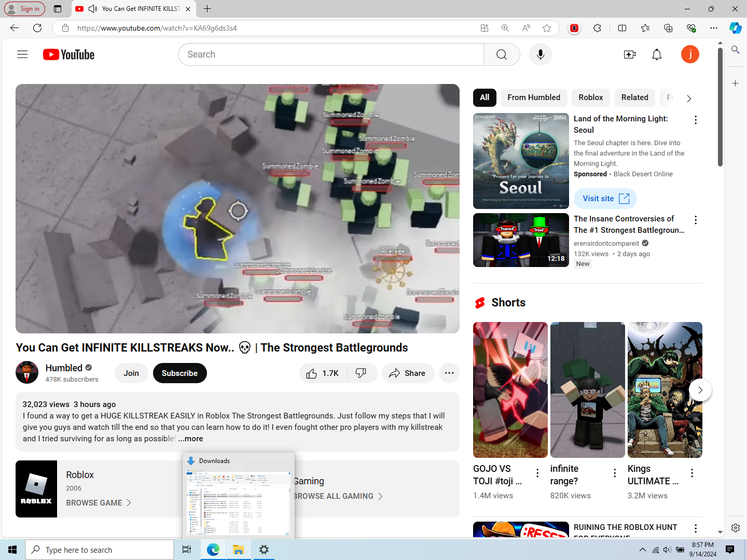This screenshot has height=560, width=747.
Task: Click the browser address bar URL
Action: 157,28
